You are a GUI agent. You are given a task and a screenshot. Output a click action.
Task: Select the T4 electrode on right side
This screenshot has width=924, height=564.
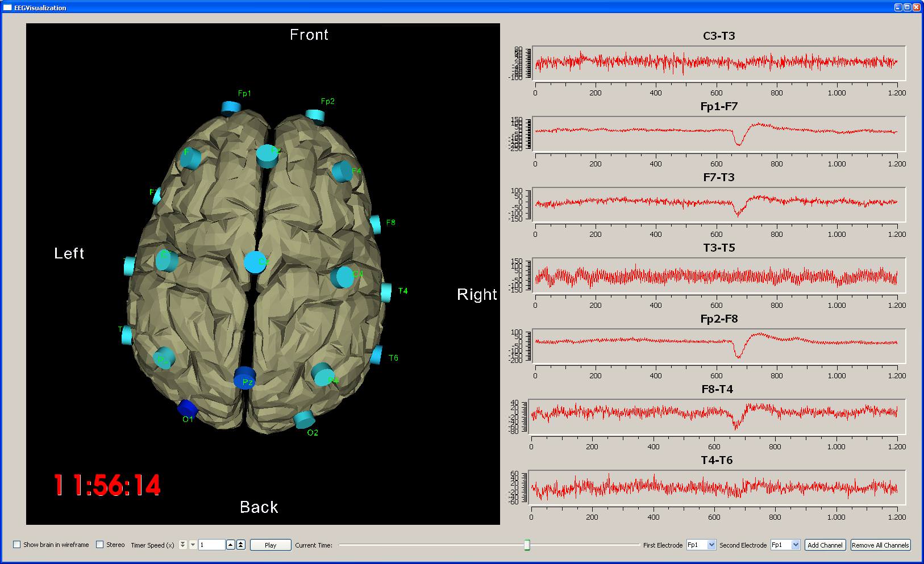click(x=386, y=292)
